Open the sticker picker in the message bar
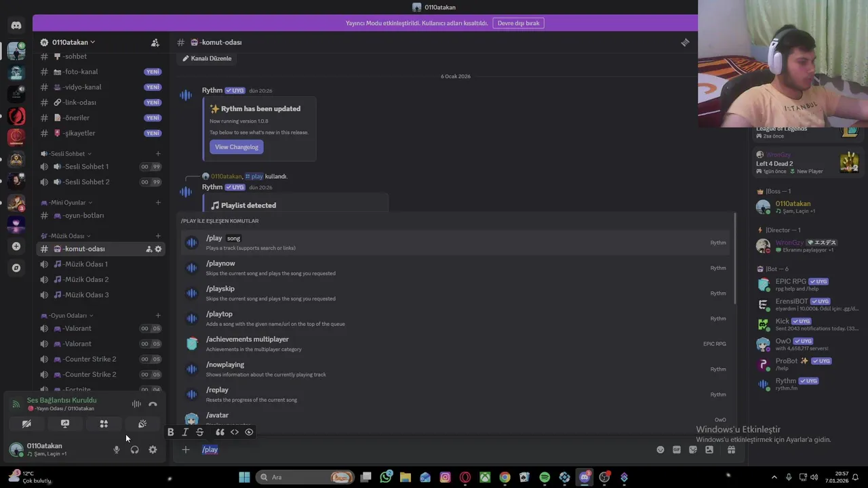Viewport: 868px width, 488px height. [693, 449]
